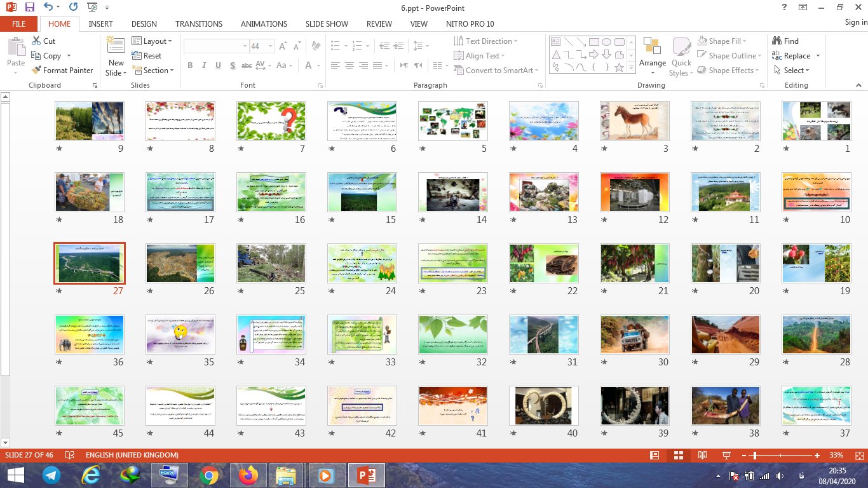
Task: Expand the Select dropdown in Editing
Action: pyautogui.click(x=792, y=71)
